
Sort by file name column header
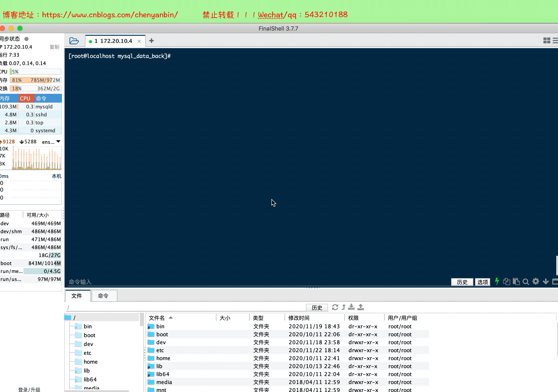[x=181, y=318]
